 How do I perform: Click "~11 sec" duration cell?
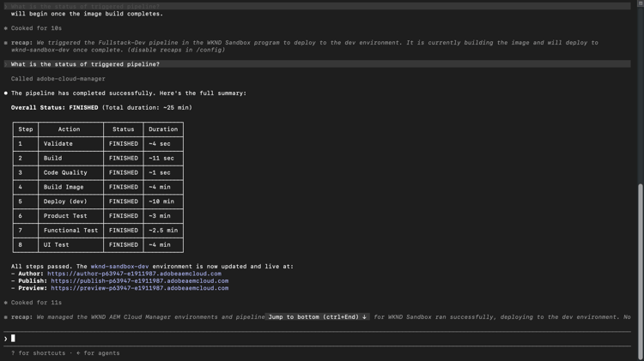pos(161,158)
